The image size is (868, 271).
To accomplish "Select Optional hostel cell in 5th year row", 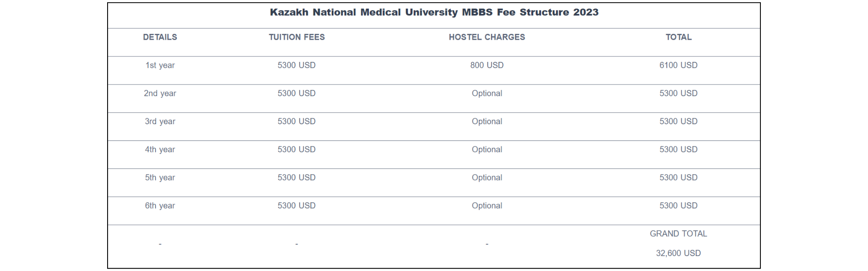I will click(x=487, y=178).
